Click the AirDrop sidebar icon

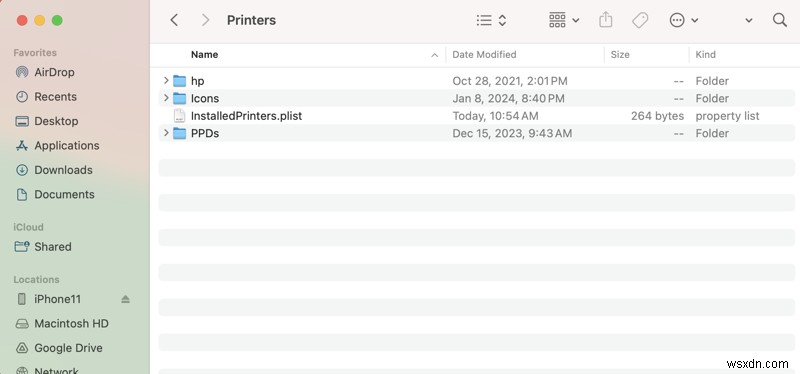click(x=22, y=72)
